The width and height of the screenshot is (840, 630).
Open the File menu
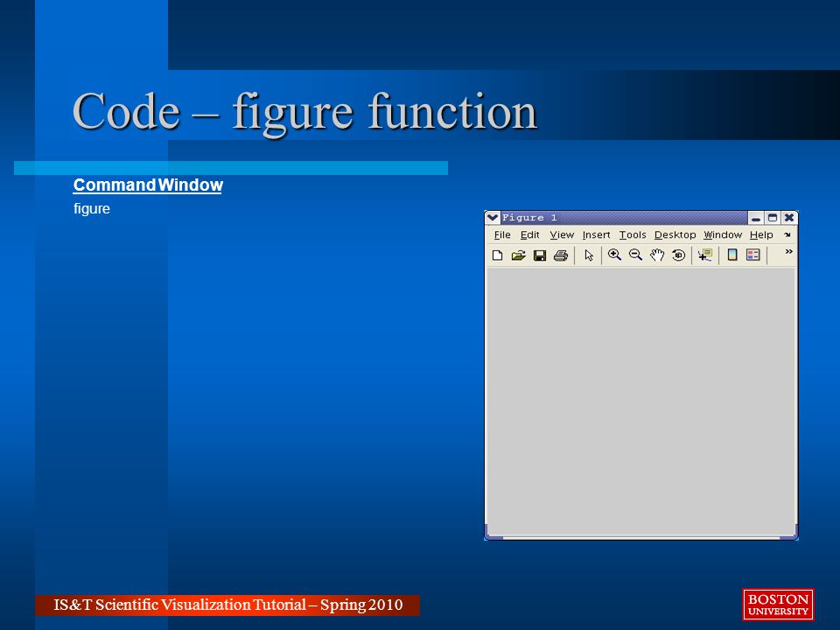click(502, 234)
